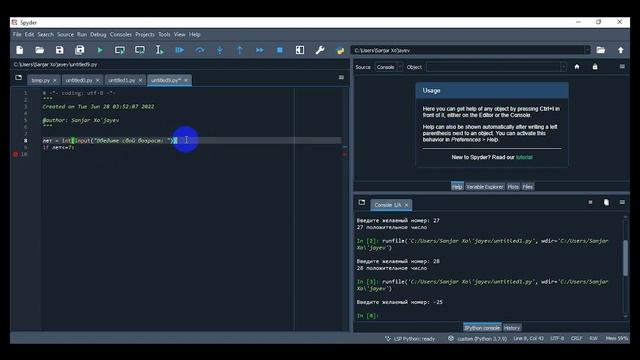This screenshot has height=360, width=640.
Task: Open the editor pane options menu
Action: (x=341, y=78)
